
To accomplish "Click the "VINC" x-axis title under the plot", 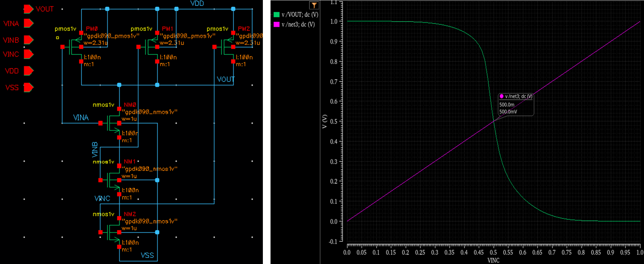I will (x=493, y=260).
